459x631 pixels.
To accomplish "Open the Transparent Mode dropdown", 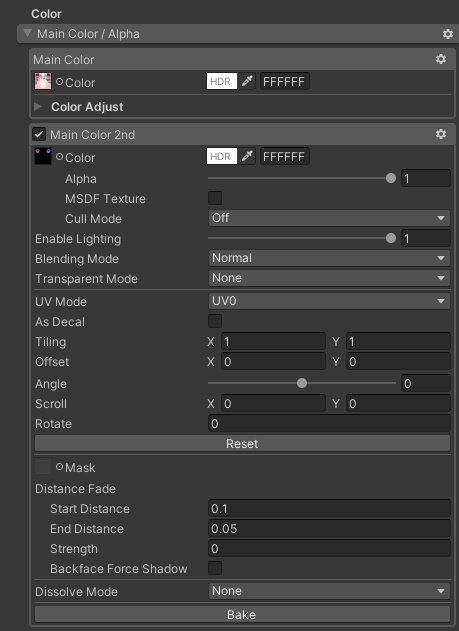I will coord(329,278).
